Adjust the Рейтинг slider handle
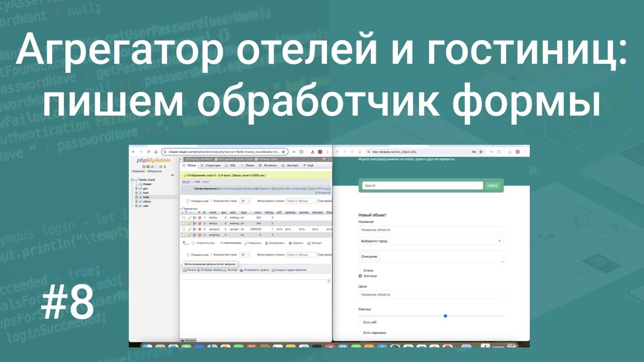The width and height of the screenshot is (644, 362). pos(445,316)
